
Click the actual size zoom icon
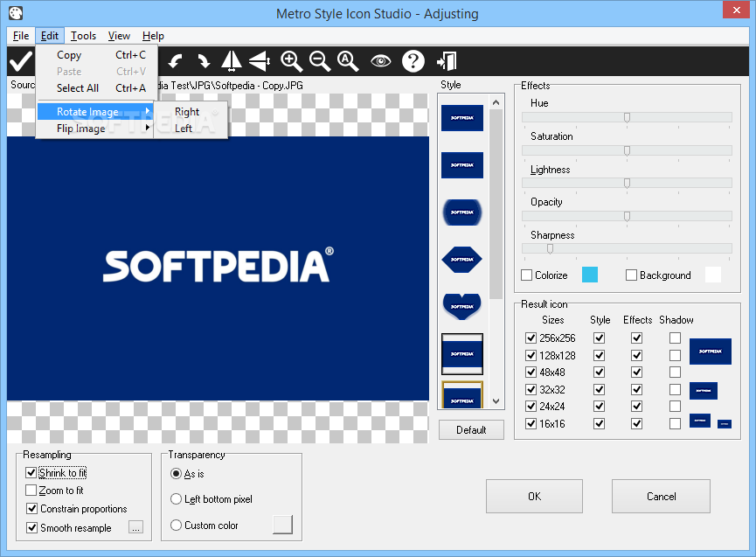click(348, 61)
